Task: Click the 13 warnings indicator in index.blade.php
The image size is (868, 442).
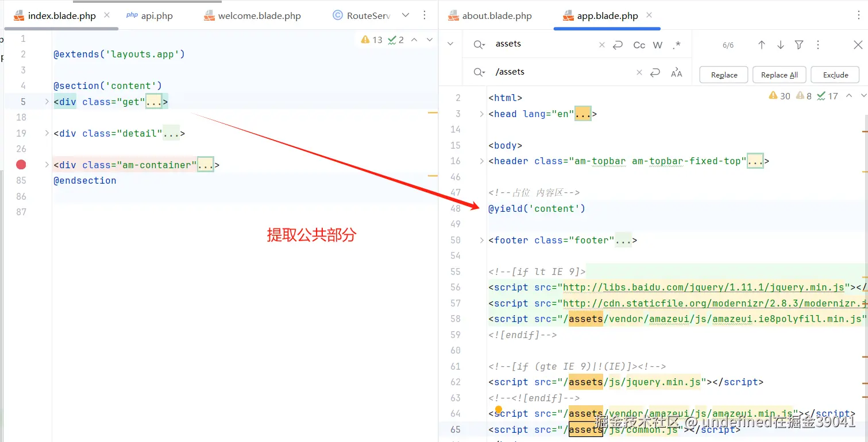Action: click(x=372, y=40)
